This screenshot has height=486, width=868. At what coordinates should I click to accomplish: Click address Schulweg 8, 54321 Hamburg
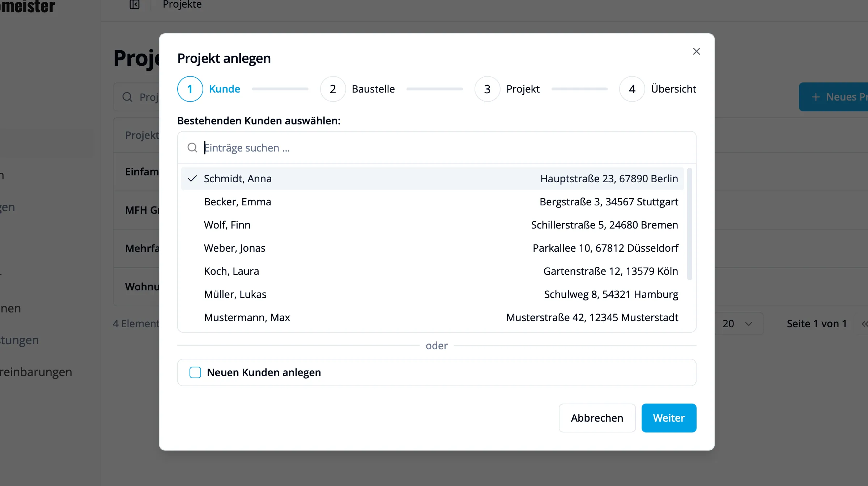[611, 294]
